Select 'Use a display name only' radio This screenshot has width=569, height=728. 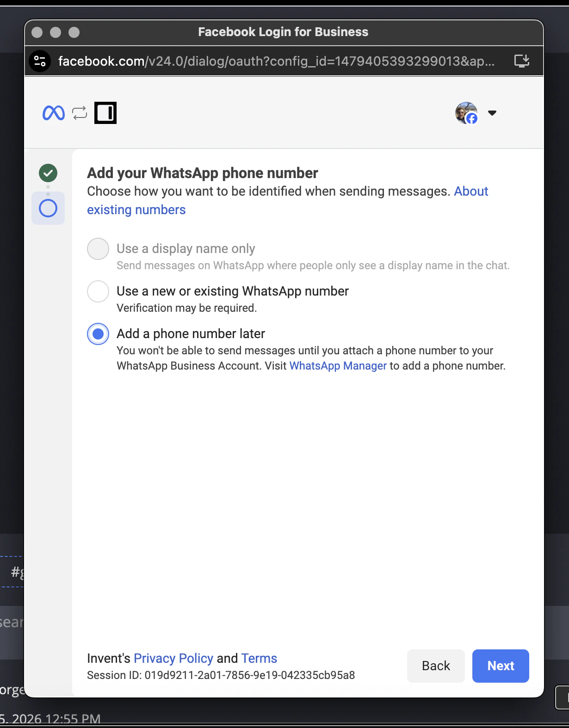coord(98,249)
